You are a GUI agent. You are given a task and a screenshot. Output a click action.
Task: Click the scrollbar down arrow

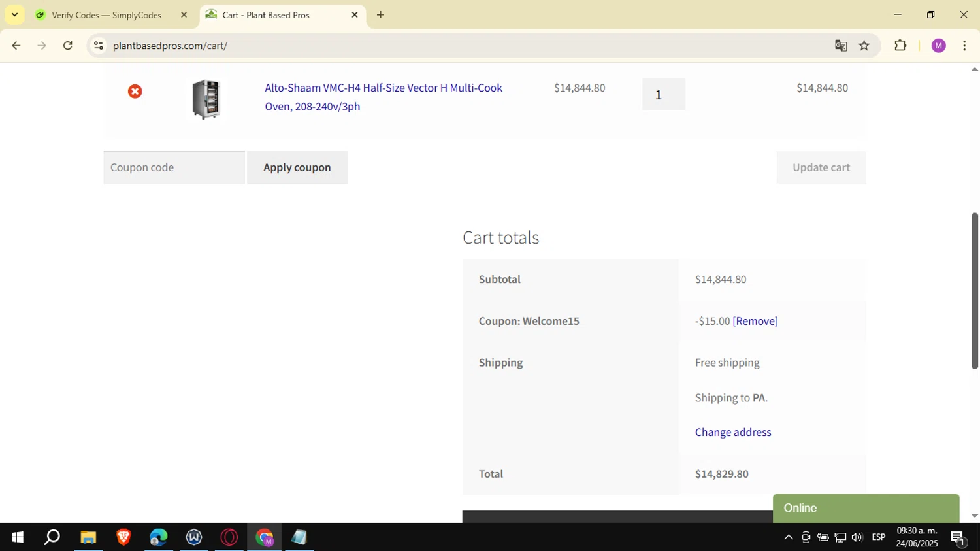pyautogui.click(x=974, y=516)
